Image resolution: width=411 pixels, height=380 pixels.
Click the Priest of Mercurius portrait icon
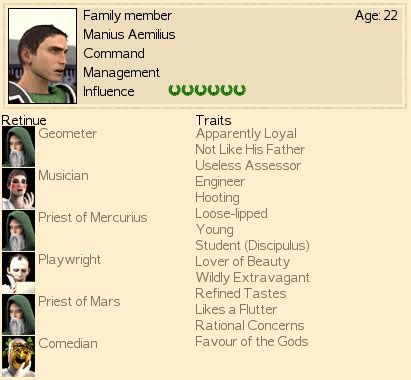(x=18, y=230)
